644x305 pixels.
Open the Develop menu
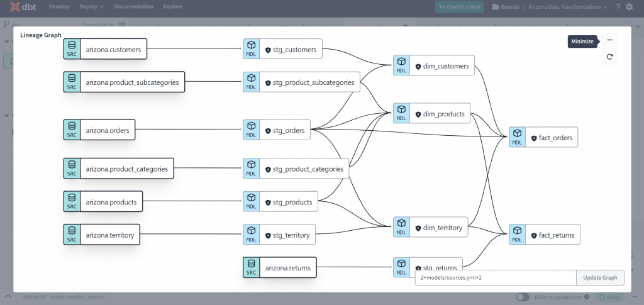click(59, 7)
